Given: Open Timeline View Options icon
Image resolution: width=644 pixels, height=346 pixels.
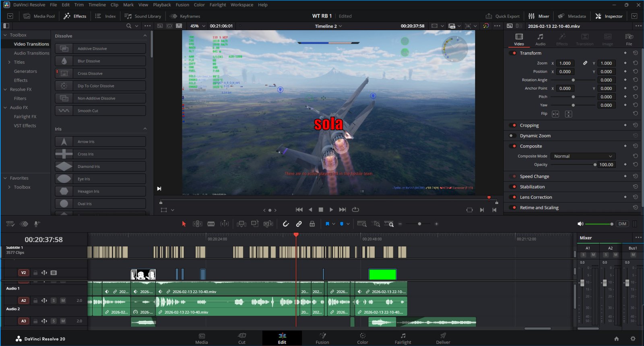Looking at the screenshot, I should pos(10,224).
